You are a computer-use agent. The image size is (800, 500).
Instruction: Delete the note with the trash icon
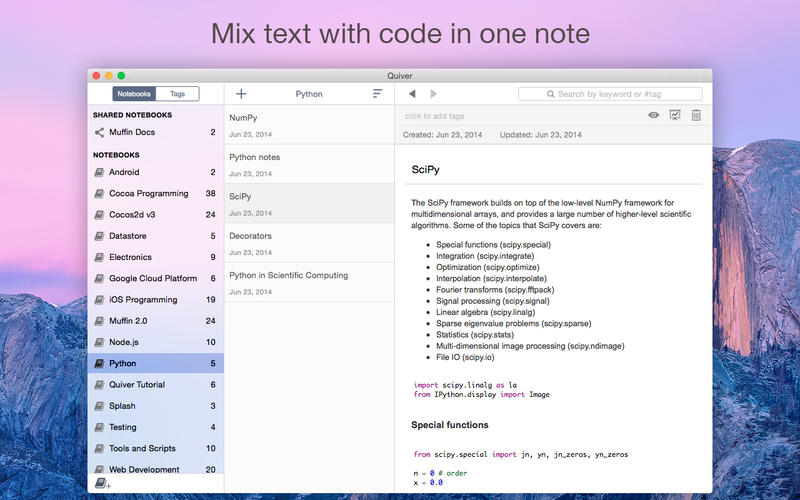tap(696, 116)
